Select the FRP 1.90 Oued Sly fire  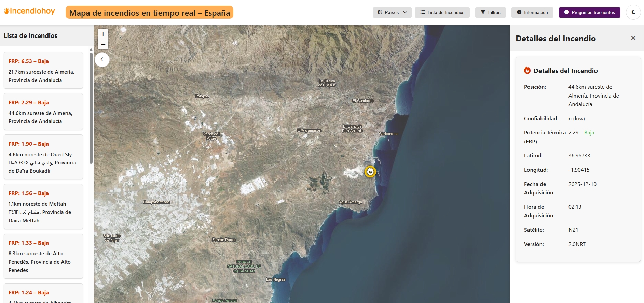click(43, 157)
